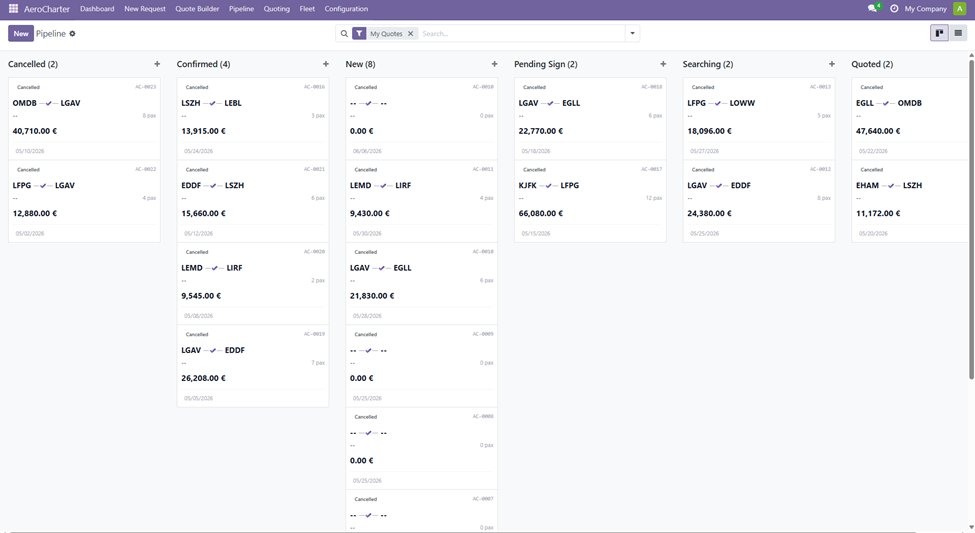Open the apps grid menu icon
Viewport: 975px width, 533px height.
tap(13, 9)
